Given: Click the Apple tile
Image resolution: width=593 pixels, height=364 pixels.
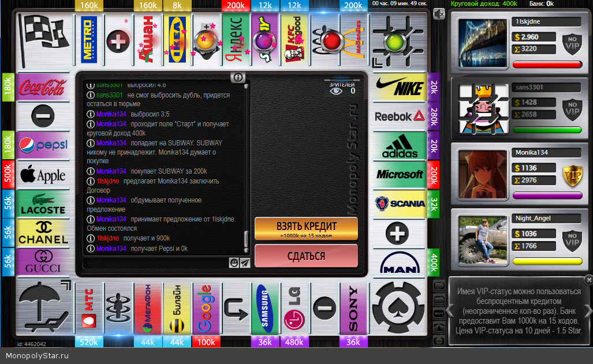Looking at the screenshot, I should click(43, 175).
